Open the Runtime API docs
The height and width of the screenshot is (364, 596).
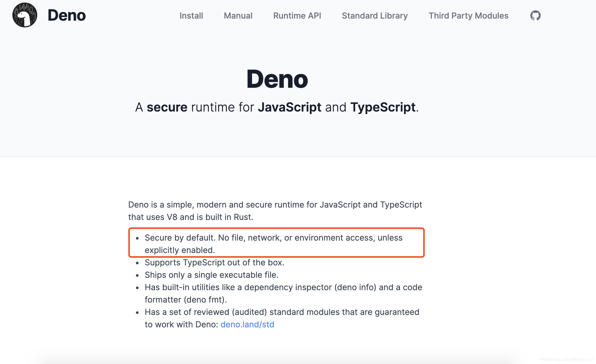point(297,16)
